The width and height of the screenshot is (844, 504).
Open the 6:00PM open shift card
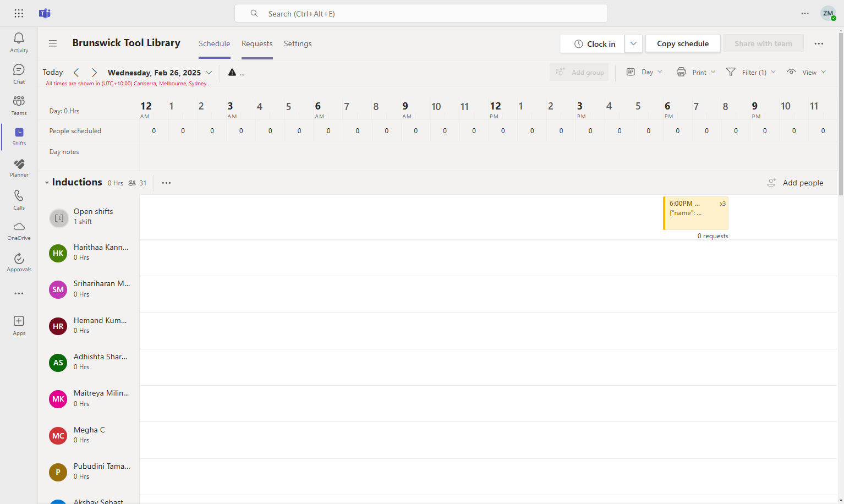pyautogui.click(x=695, y=213)
